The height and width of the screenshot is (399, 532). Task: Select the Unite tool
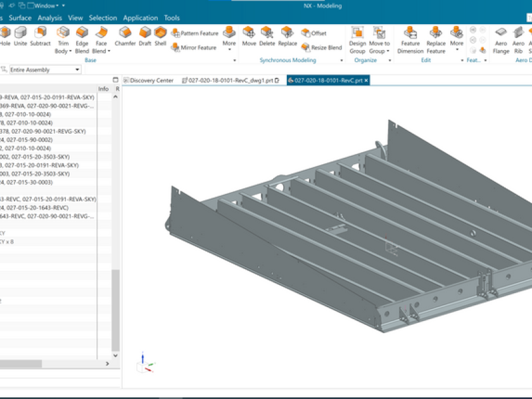[20, 36]
